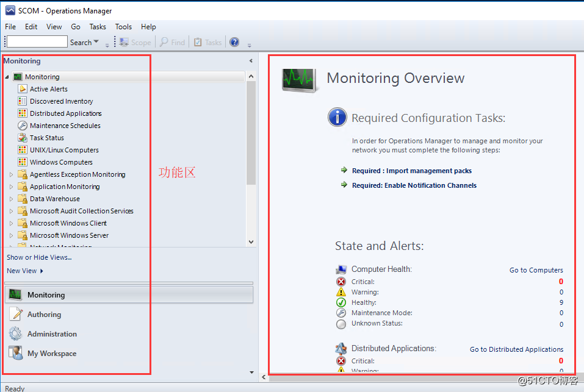Screen dimensions: 584x392
Task: Click the Microsoft Windows Server folder icon
Action: click(23, 235)
